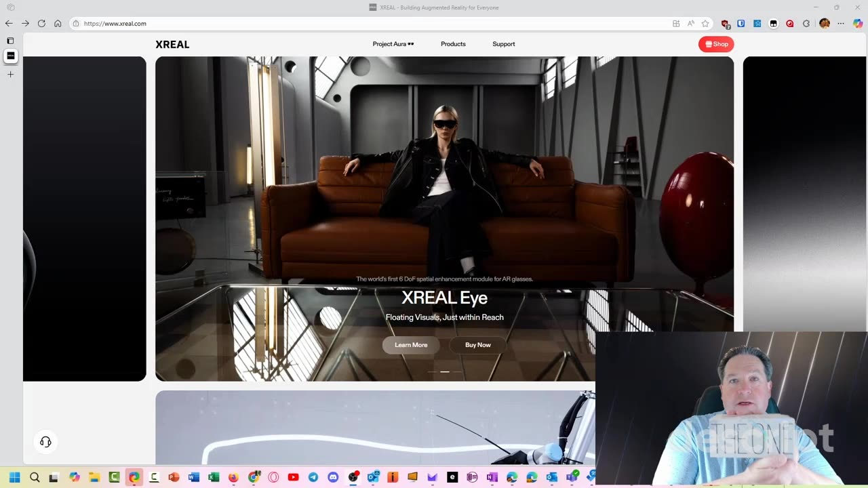Show the previous dark carousel slide

pyautogui.click(x=85, y=218)
